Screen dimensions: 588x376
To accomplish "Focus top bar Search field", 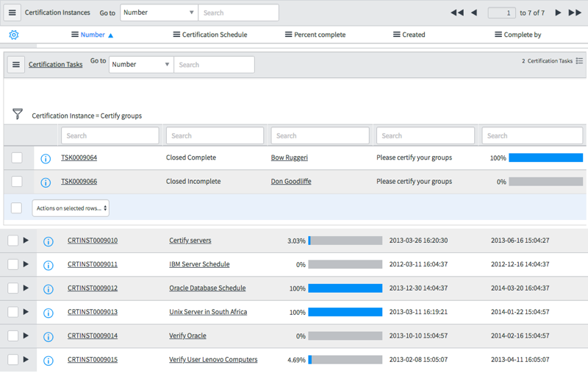I will (x=238, y=13).
